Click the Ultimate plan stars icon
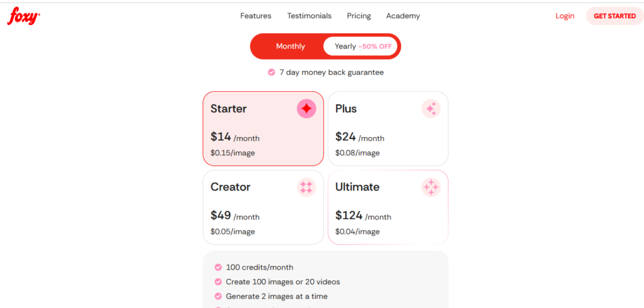This screenshot has width=644, height=308. [431, 187]
